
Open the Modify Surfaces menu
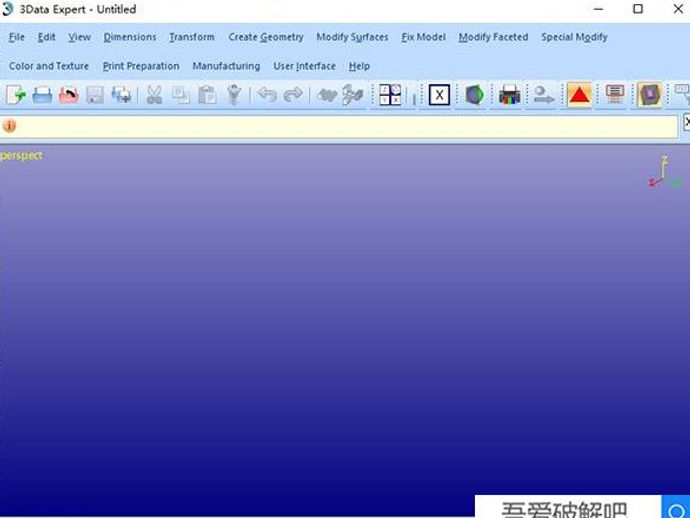(352, 37)
